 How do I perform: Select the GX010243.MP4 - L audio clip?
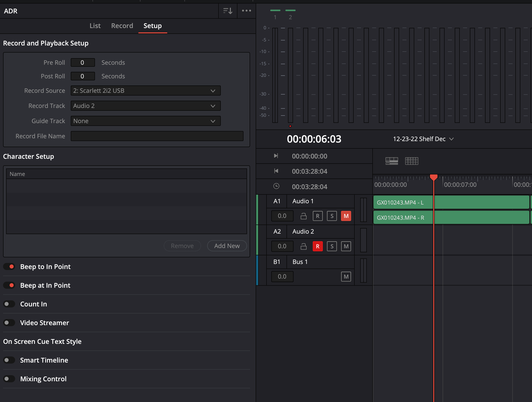(451, 202)
